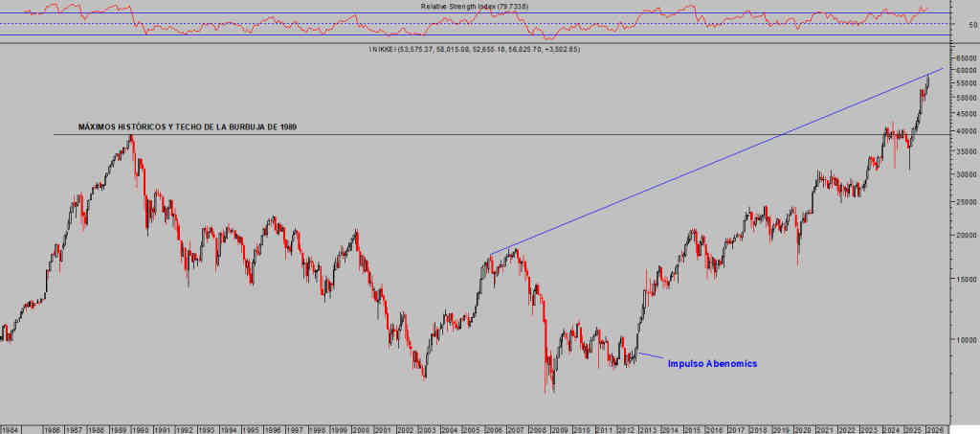
Task: Click the 65000 price axis label
Action: point(965,58)
